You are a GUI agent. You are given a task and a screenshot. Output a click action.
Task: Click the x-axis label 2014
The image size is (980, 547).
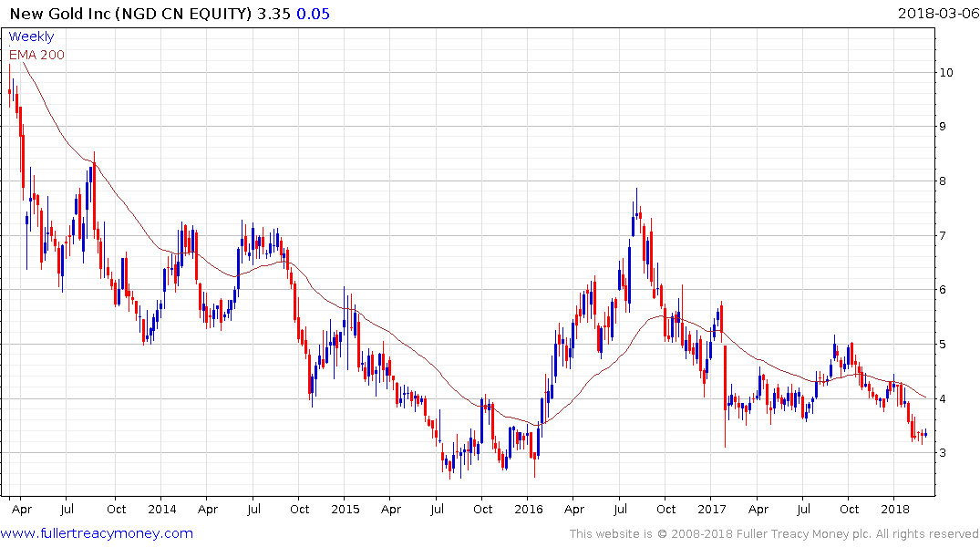pyautogui.click(x=162, y=509)
